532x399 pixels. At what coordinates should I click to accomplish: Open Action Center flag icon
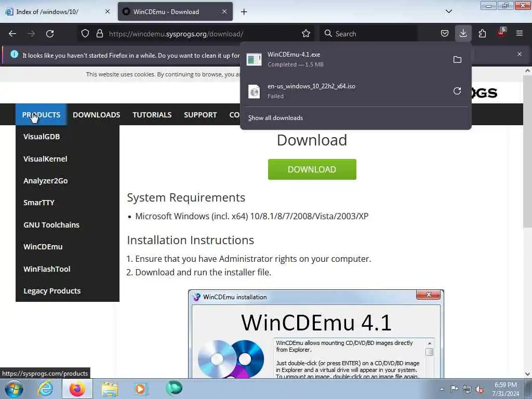tap(454, 389)
